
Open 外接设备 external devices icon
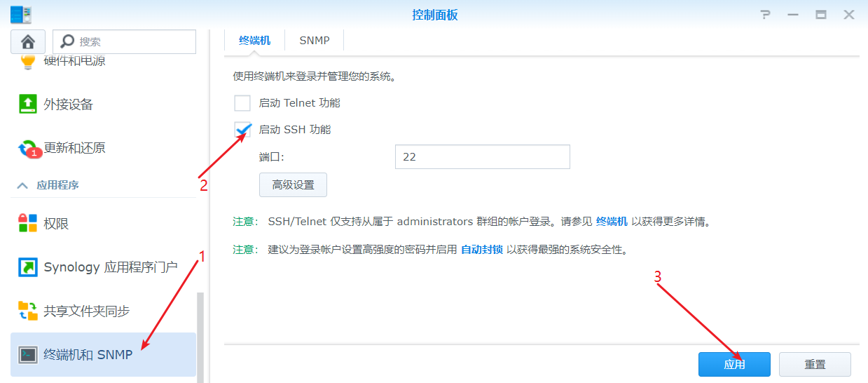tap(27, 105)
